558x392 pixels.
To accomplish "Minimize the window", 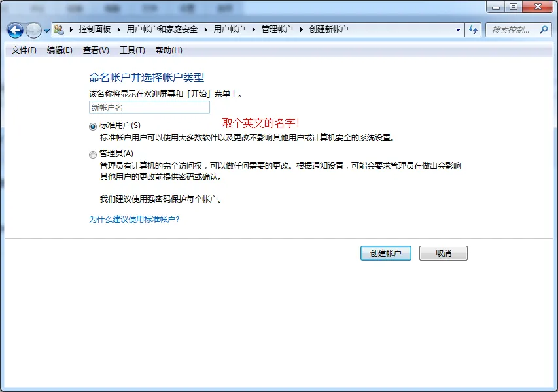I will coord(496,7).
